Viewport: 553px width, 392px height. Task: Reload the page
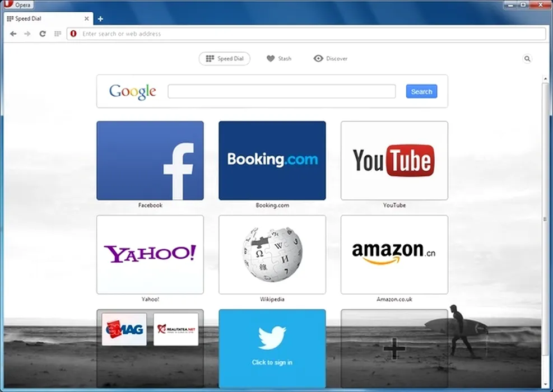pyautogui.click(x=43, y=34)
